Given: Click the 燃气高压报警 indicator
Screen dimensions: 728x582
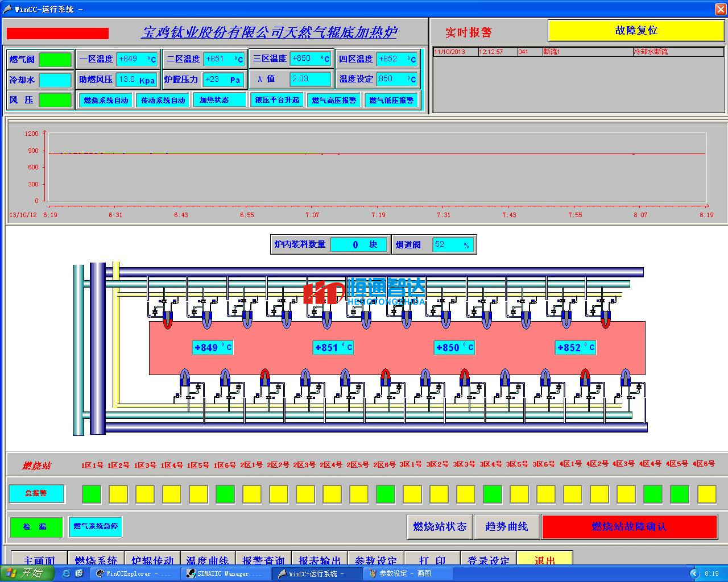Looking at the screenshot, I should (x=334, y=101).
